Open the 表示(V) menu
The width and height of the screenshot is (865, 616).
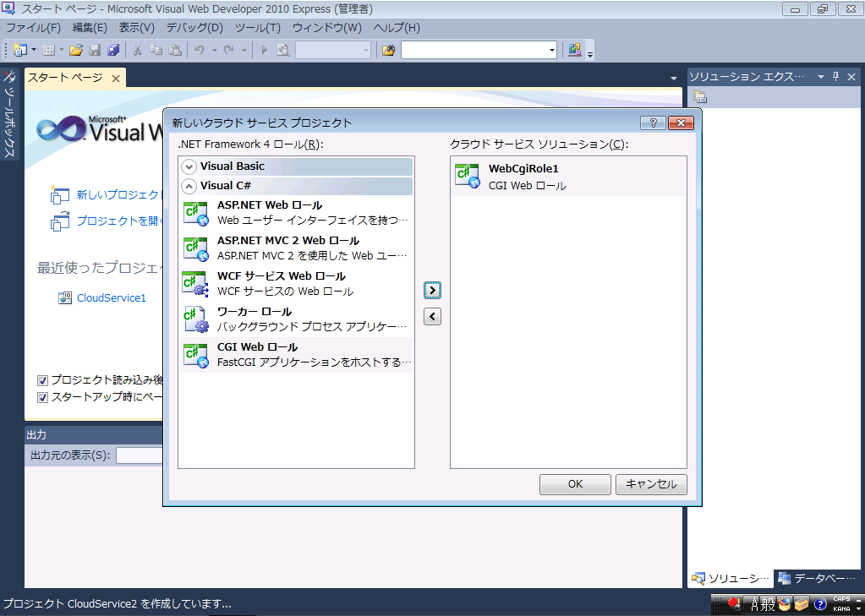[x=136, y=28]
